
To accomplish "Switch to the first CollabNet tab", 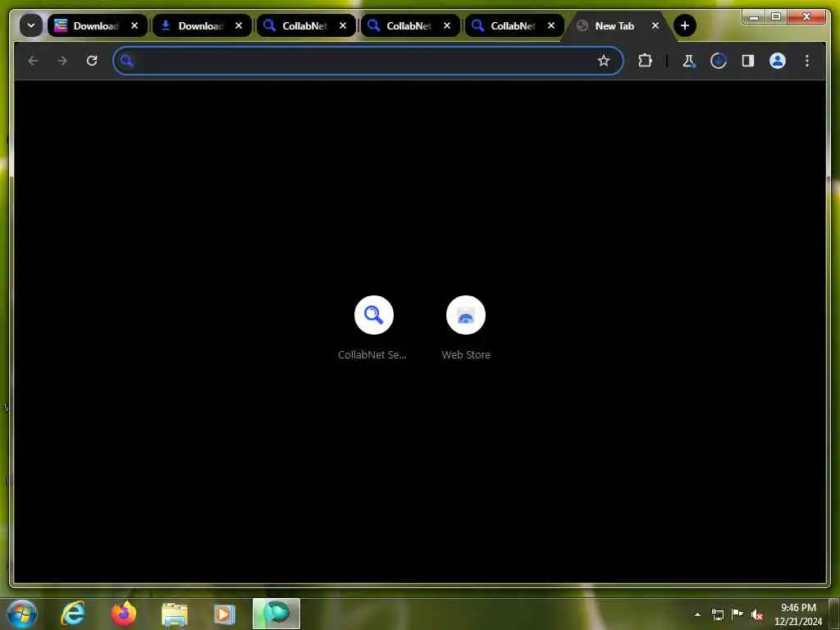I will point(306,25).
